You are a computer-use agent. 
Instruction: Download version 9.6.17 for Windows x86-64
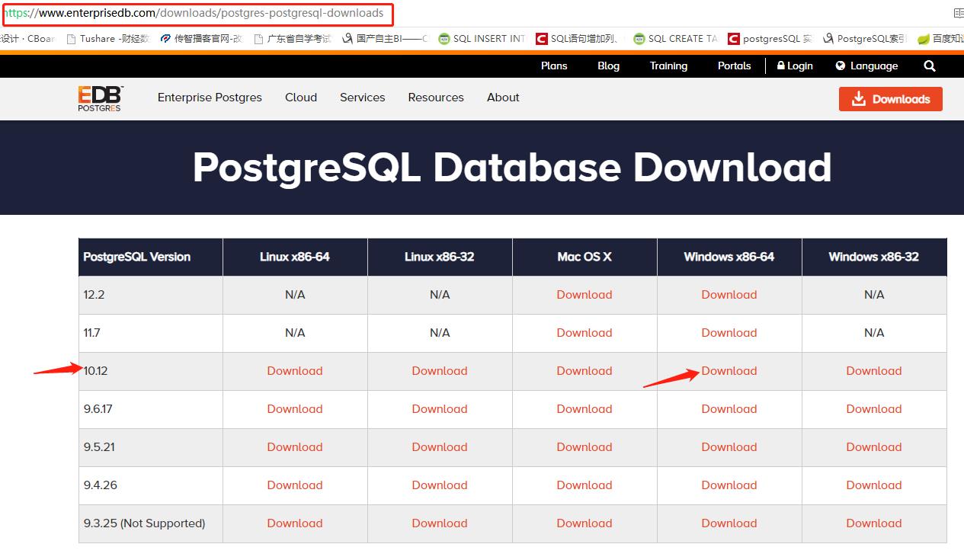click(729, 409)
